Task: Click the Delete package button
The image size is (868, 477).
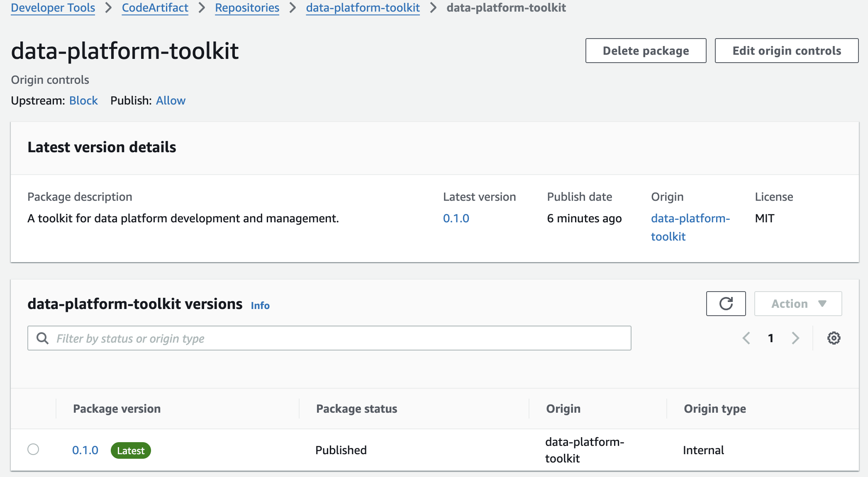Action: click(x=645, y=51)
